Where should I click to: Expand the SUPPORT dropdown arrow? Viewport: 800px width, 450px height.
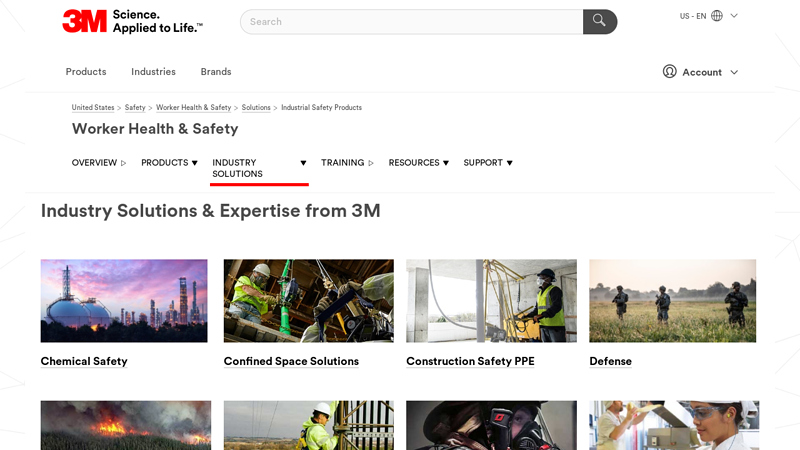point(509,163)
